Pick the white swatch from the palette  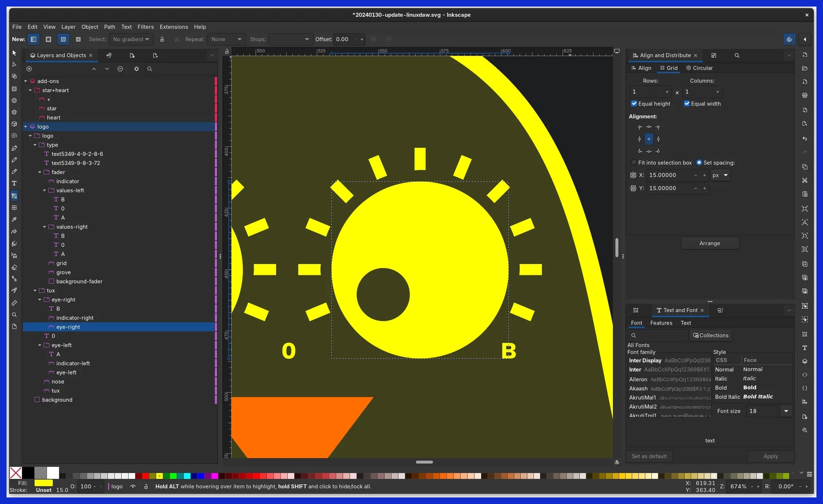tap(53, 472)
